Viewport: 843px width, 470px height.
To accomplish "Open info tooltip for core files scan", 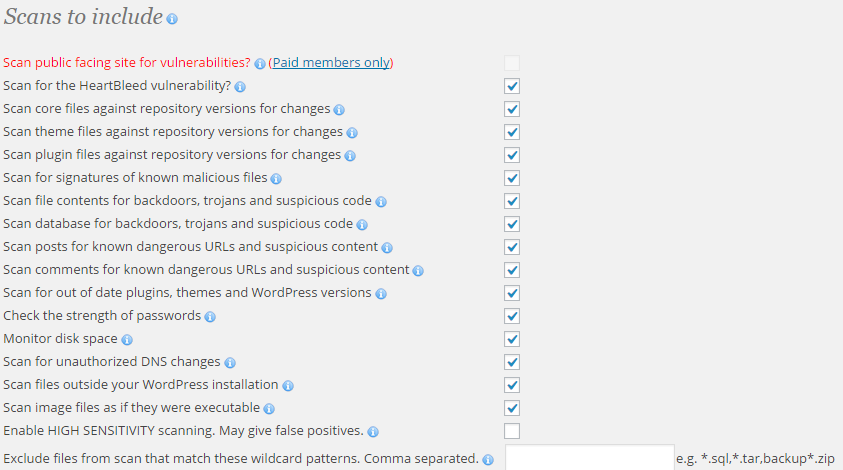I will pyautogui.click(x=339, y=110).
